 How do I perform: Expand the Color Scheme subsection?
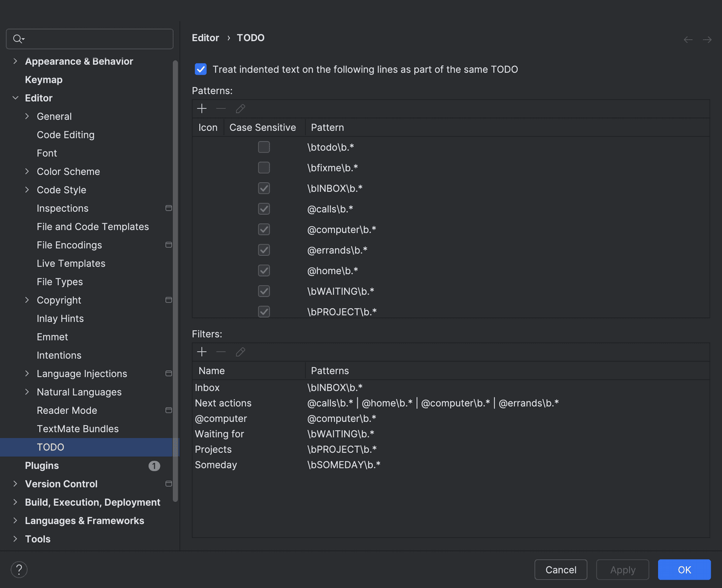(x=27, y=172)
